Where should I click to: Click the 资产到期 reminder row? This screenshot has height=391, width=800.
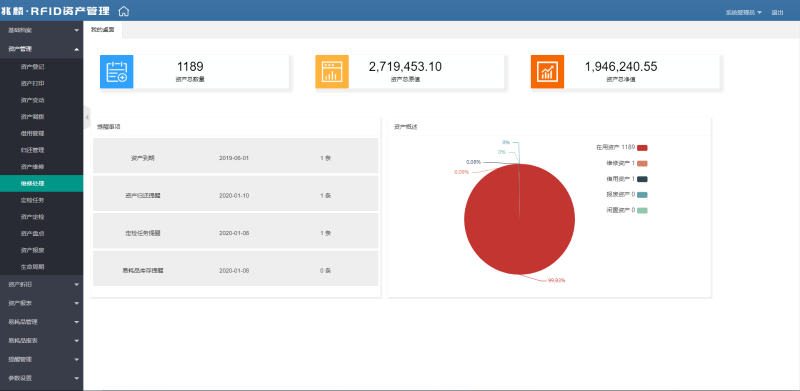[235, 156]
